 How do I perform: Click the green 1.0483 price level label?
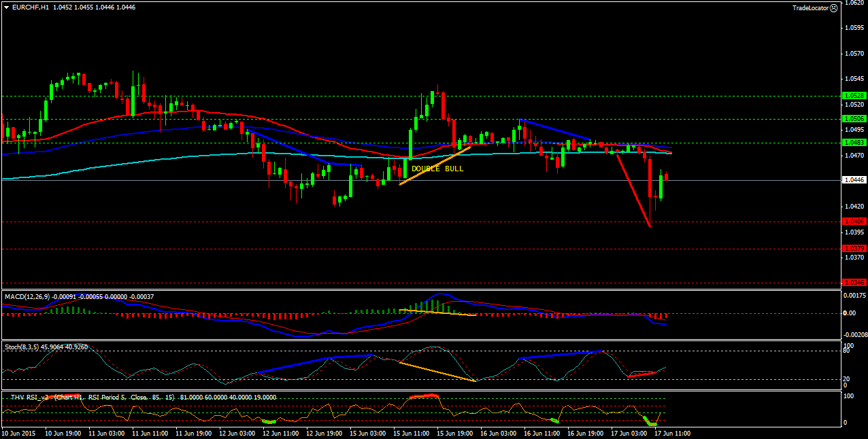pos(854,143)
